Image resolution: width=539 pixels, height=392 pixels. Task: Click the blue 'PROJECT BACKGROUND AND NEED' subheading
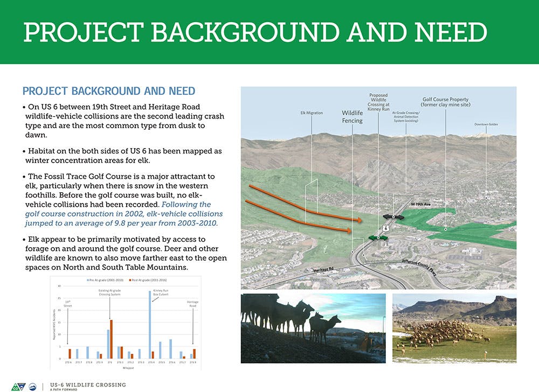[109, 91]
